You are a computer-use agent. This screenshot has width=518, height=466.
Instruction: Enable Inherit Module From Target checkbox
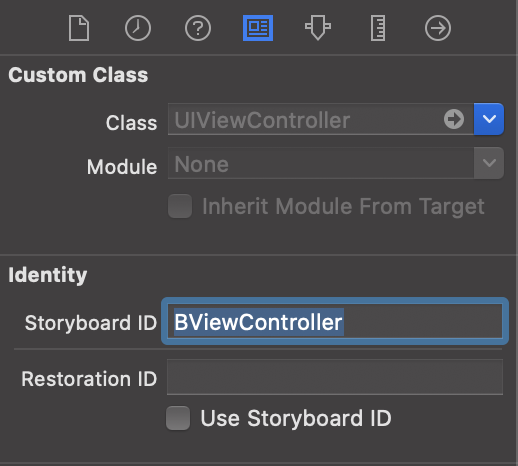pyautogui.click(x=180, y=206)
